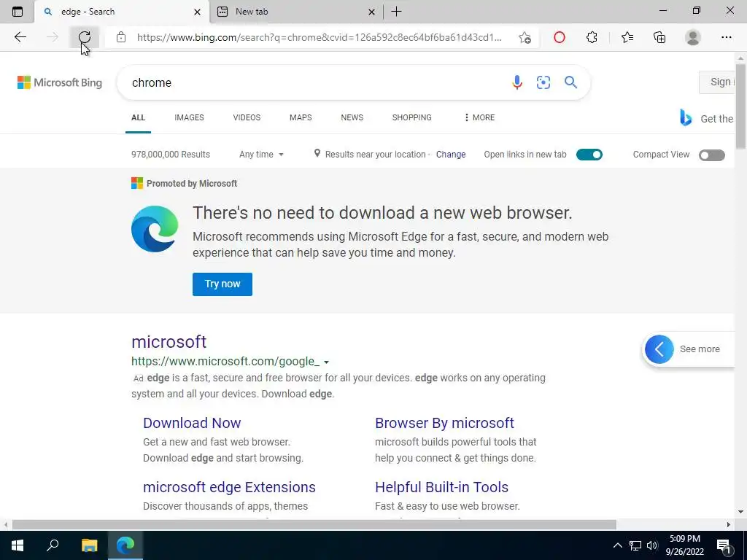Click the 978,000,000 Results text
Screen dimensions: 747x560
coord(171,155)
